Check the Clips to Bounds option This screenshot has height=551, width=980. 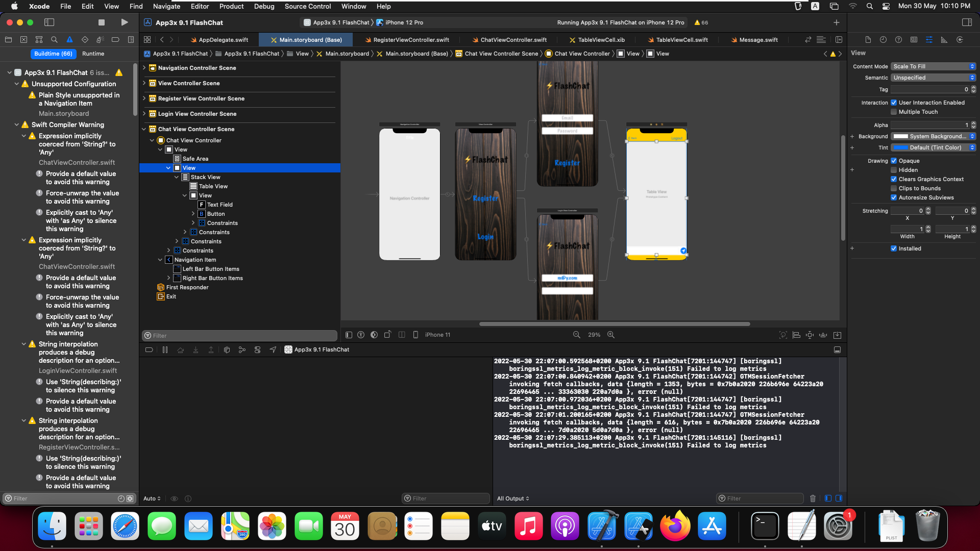[894, 188]
